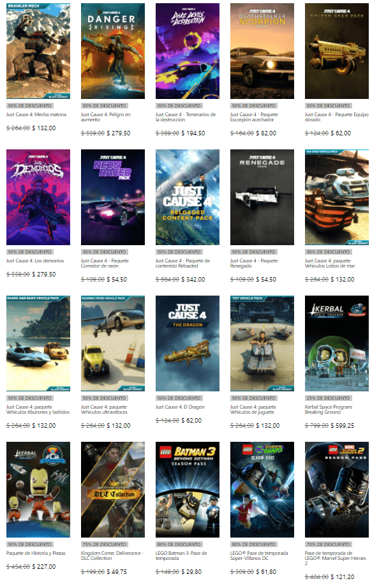The image size is (386, 588).
Task: Click the Dare Devils of Destruction thumbnail
Action: (187, 51)
